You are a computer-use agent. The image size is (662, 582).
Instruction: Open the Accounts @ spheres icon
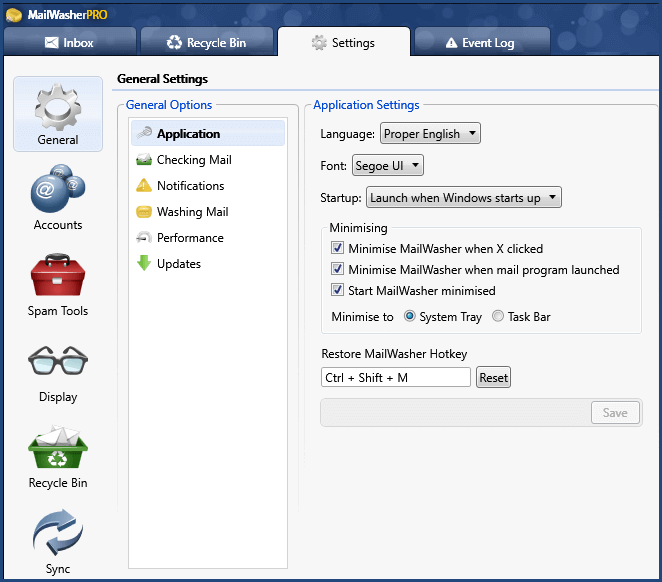coord(58,188)
